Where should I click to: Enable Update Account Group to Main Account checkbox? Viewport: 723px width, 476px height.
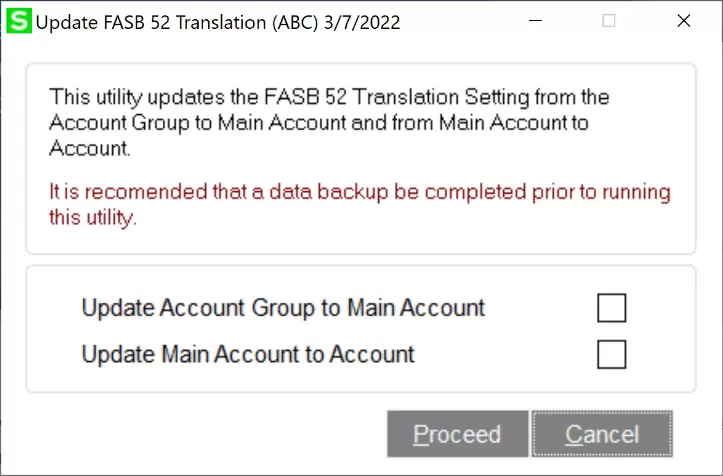coord(611,309)
